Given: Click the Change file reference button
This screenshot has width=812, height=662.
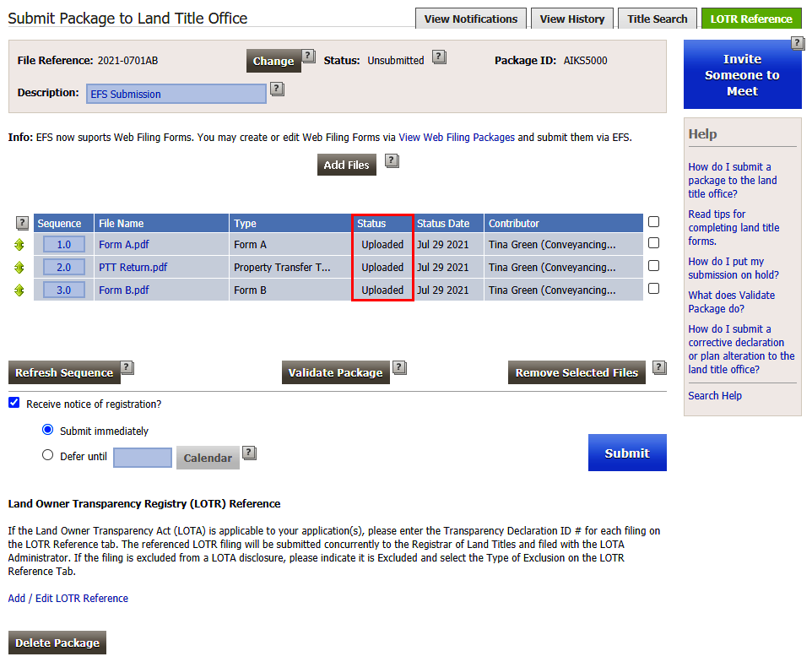Looking at the screenshot, I should (273, 61).
